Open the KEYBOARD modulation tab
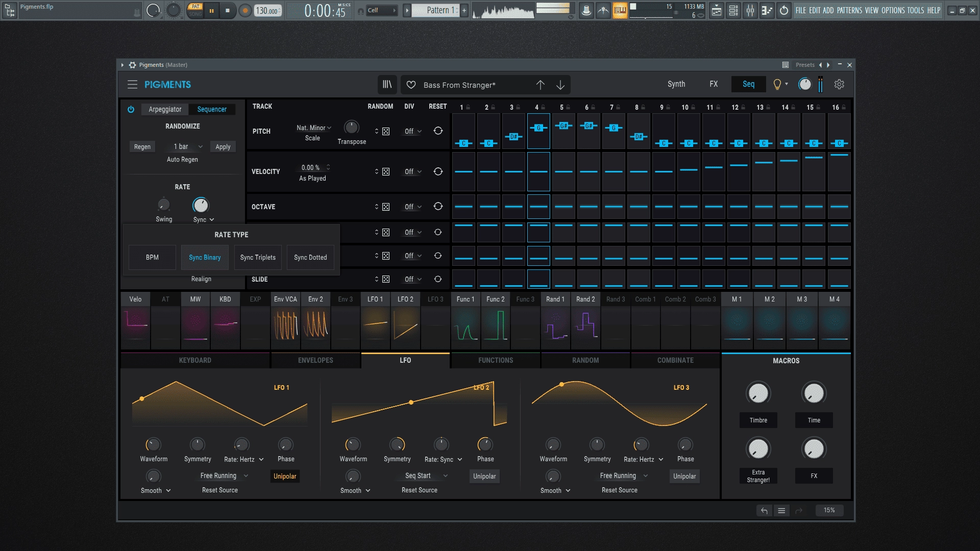 [x=195, y=360]
